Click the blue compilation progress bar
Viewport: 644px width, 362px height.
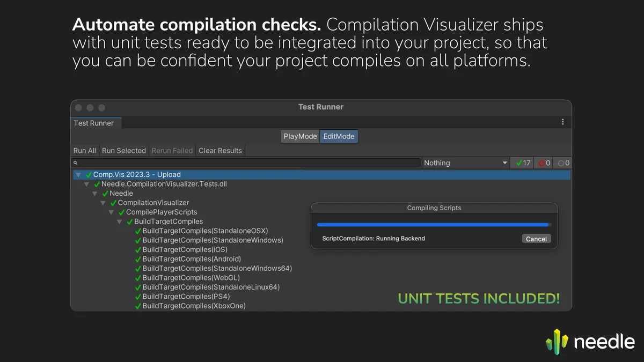tap(433, 225)
